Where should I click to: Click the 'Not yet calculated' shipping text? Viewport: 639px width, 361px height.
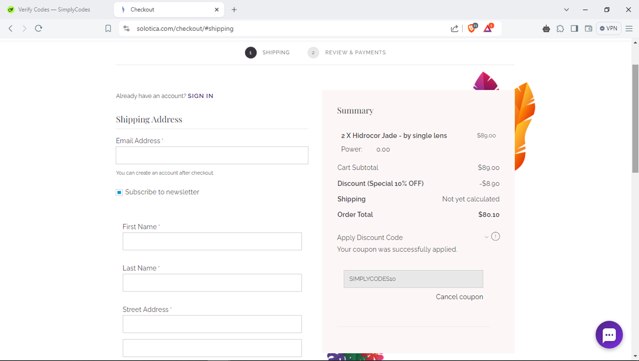click(471, 199)
